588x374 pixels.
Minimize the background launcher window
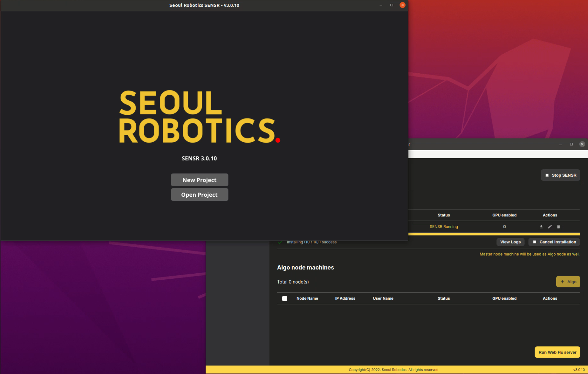[561, 144]
